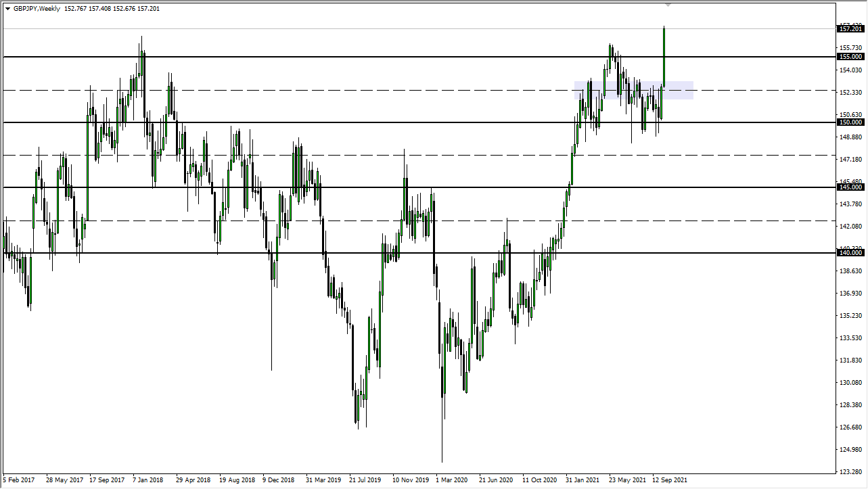
Task: Select the black triangle collapse arrow beside GBPJPY
Action: (x=8, y=9)
